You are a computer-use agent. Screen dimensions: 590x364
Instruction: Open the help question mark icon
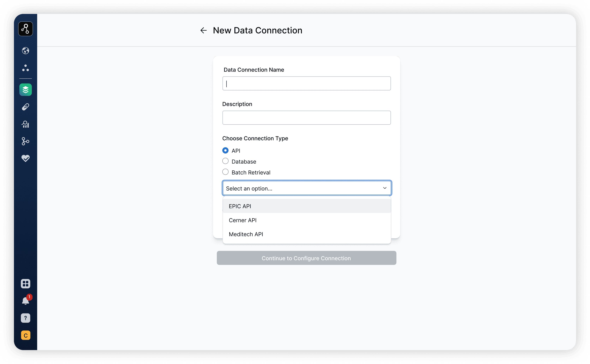(26, 318)
